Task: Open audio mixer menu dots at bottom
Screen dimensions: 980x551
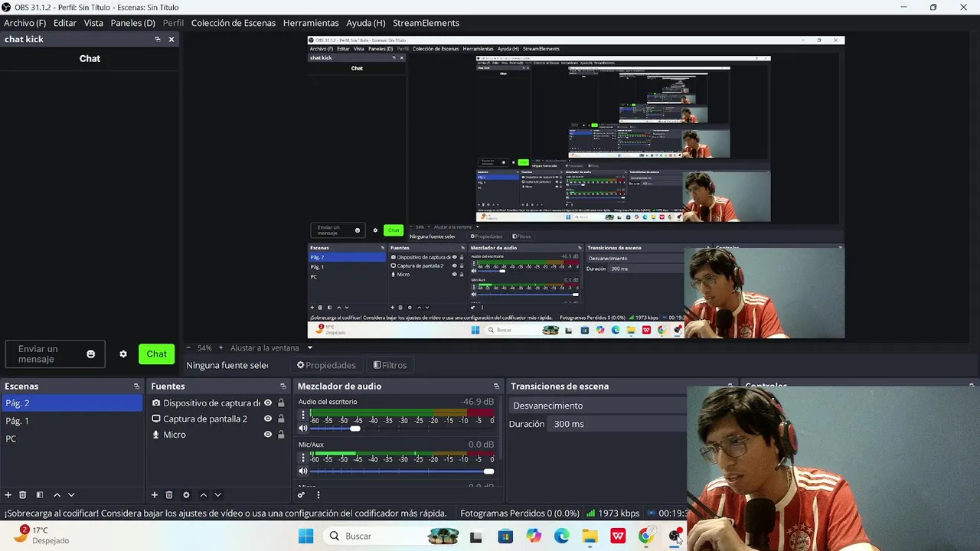Action: click(x=318, y=495)
